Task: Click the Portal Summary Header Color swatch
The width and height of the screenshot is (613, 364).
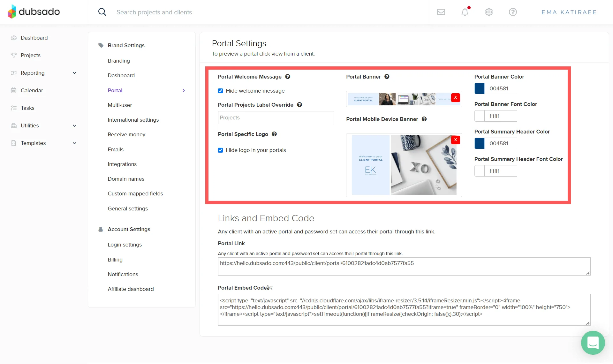Action: (480, 143)
